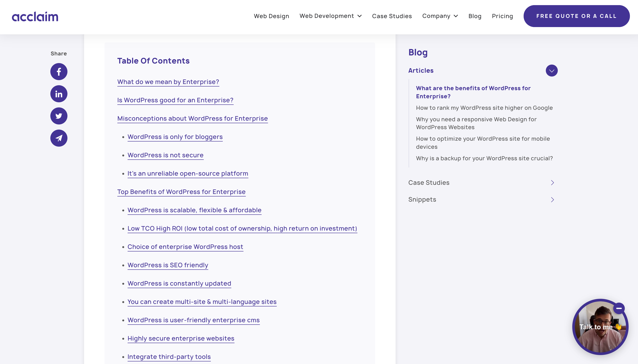Open the Company dropdown menu
The width and height of the screenshot is (638, 364).
click(x=440, y=16)
